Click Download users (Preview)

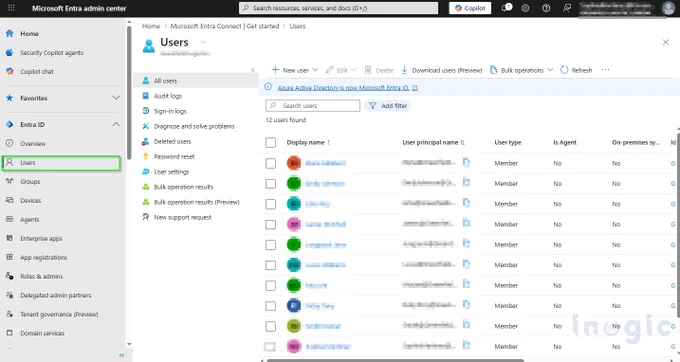pyautogui.click(x=441, y=70)
